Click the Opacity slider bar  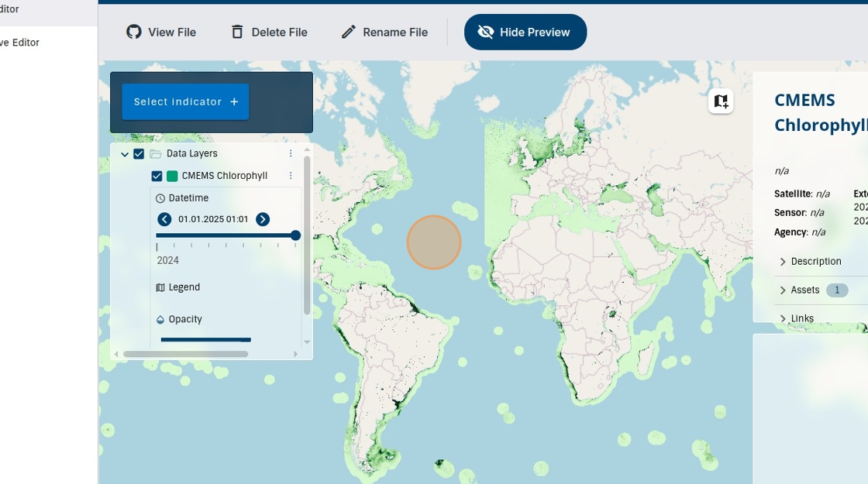[206, 340]
